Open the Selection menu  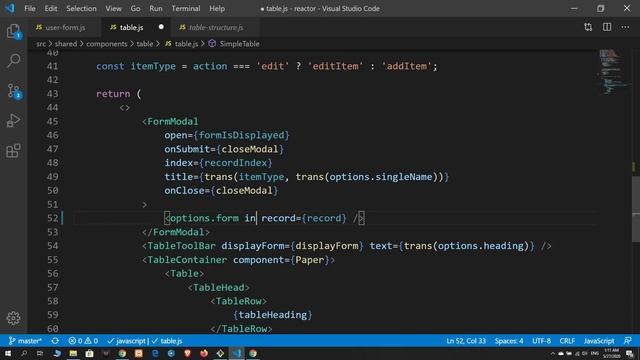tap(81, 8)
